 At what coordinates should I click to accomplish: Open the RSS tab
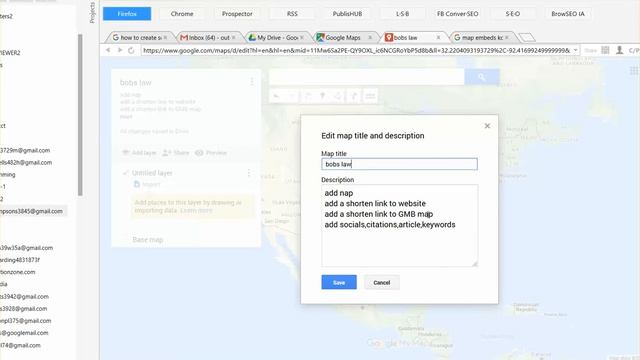pyautogui.click(x=292, y=13)
